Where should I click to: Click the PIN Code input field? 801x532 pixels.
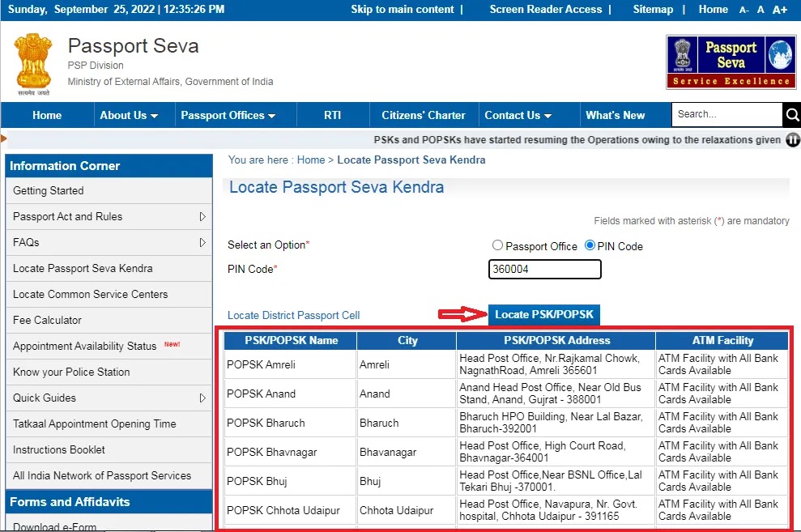(544, 269)
